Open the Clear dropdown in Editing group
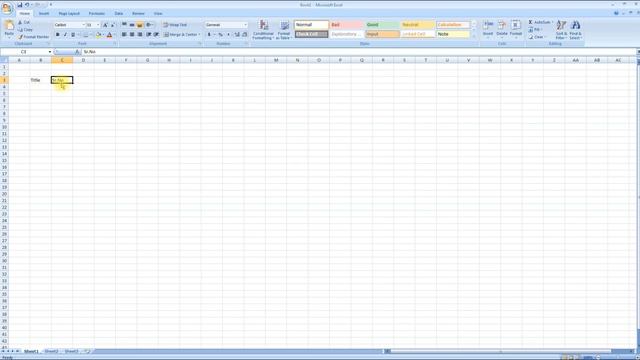This screenshot has height=360, width=640. pos(537,37)
